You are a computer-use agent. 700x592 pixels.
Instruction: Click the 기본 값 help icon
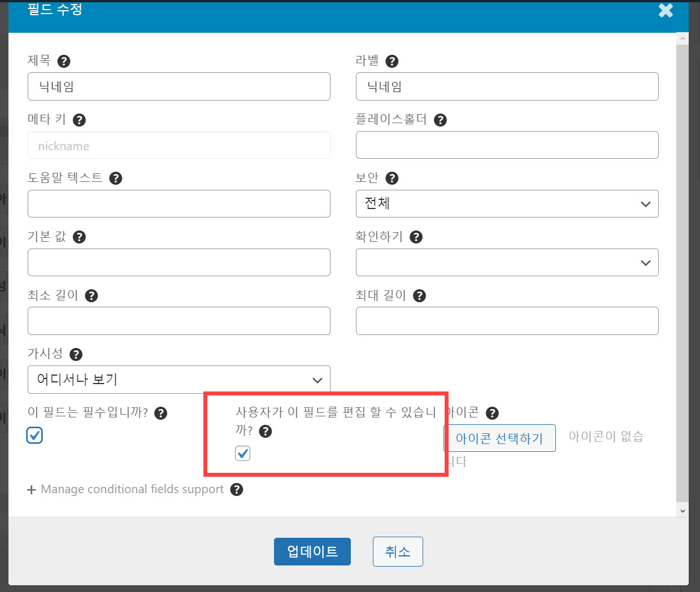[x=79, y=237]
